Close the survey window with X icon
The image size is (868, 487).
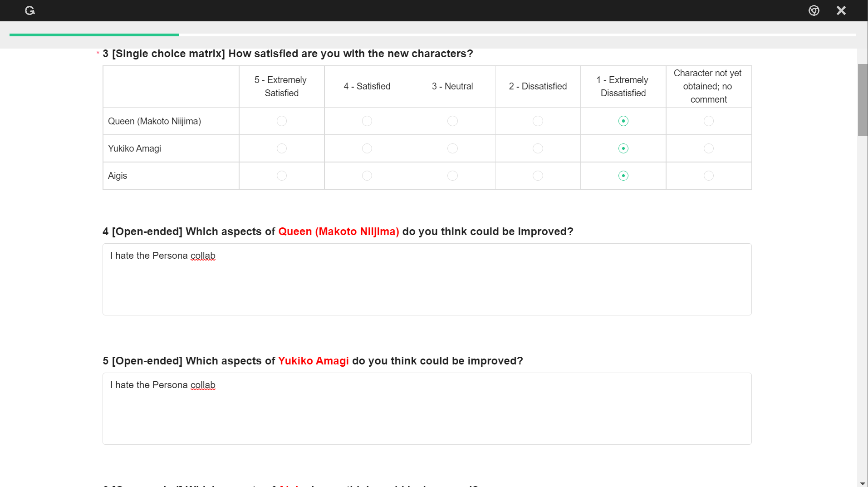841,10
